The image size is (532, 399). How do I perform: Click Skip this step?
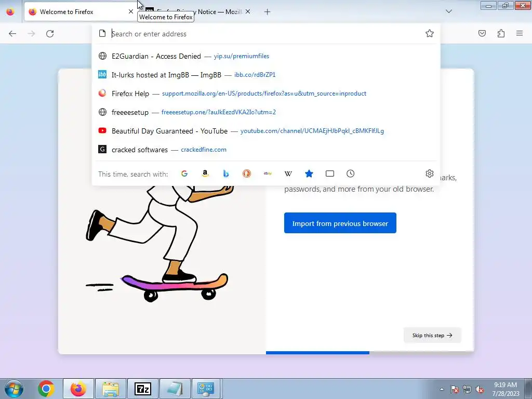tap(432, 335)
